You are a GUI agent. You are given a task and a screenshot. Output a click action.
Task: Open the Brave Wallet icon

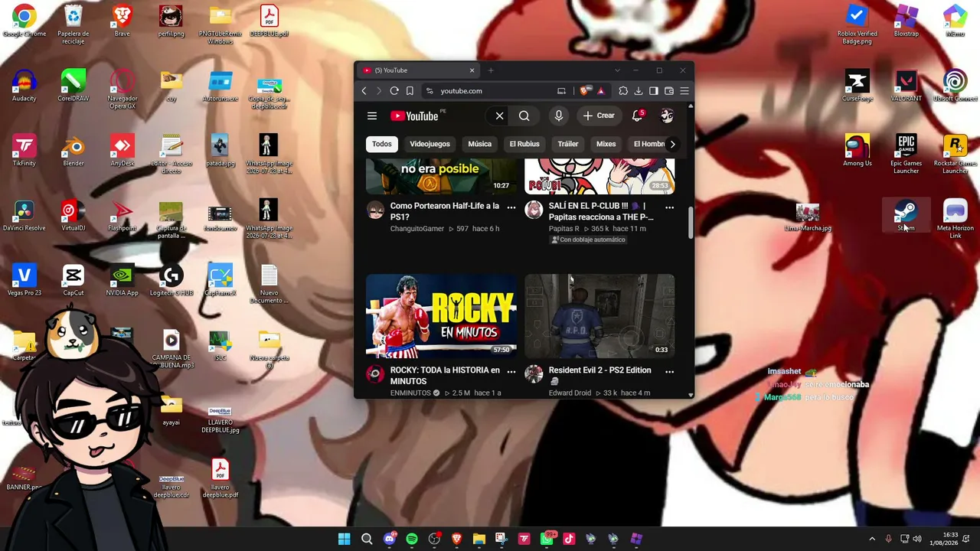(669, 91)
